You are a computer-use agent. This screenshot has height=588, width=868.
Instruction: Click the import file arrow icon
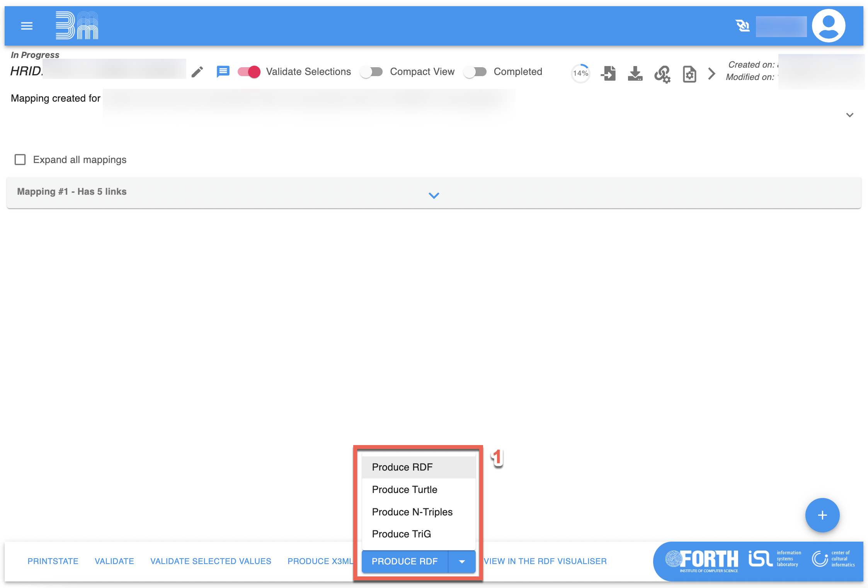608,73
